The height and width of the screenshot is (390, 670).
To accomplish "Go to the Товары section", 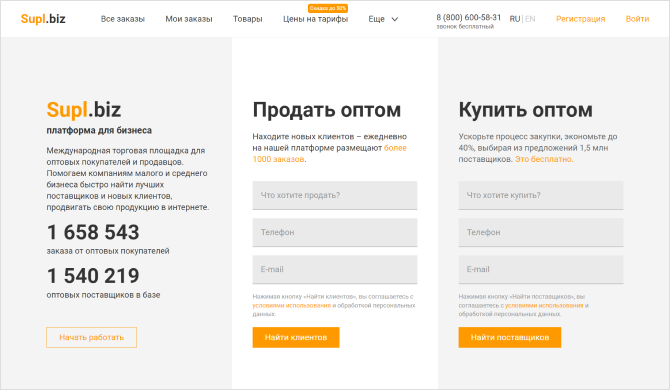I will click(247, 19).
